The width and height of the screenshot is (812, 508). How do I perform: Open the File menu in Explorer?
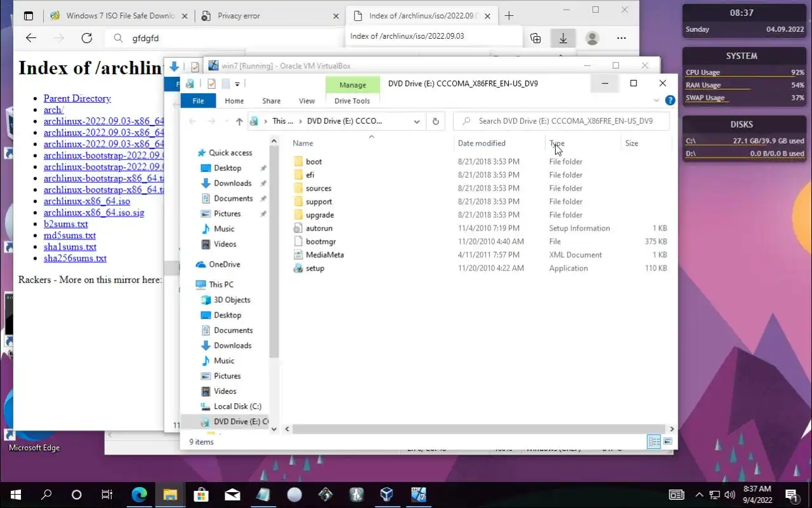[198, 100]
